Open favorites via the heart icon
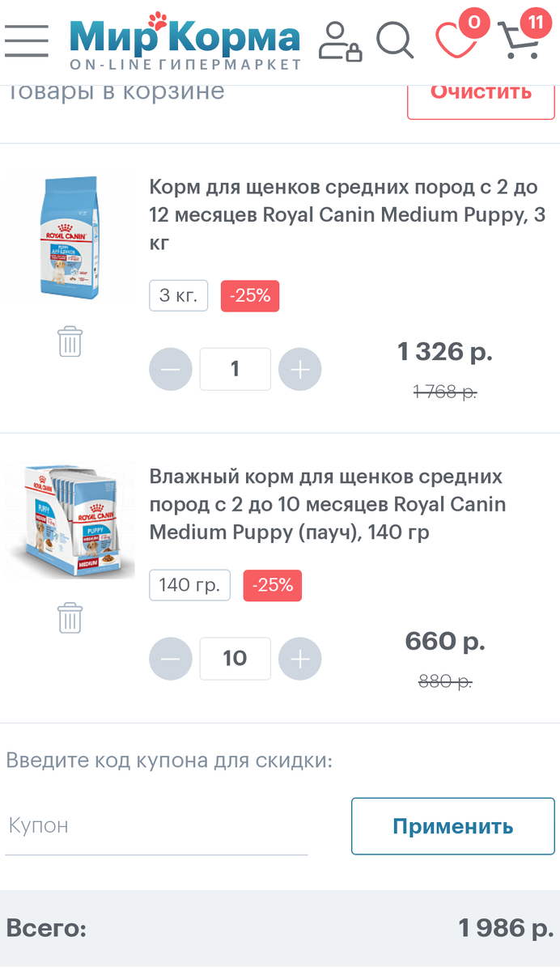The image size is (560, 971). pos(457,42)
